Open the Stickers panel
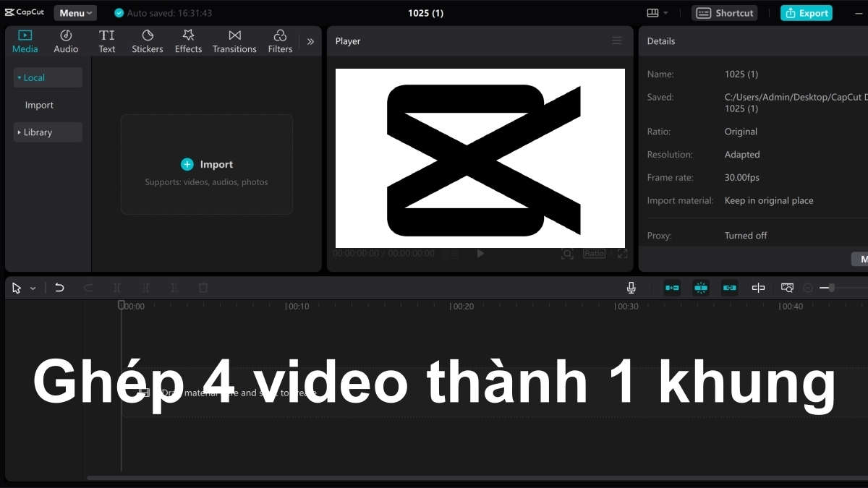Viewport: 868px width, 488px height. (147, 40)
